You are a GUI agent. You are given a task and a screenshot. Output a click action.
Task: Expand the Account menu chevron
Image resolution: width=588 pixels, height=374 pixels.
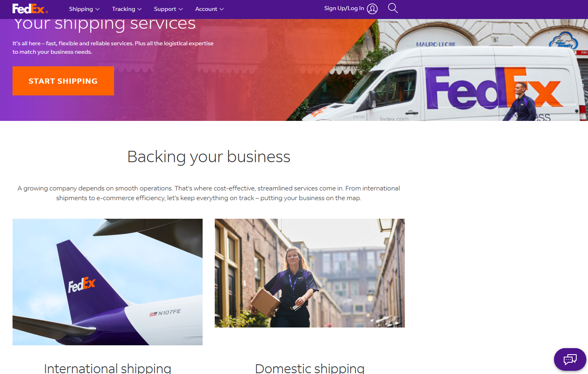point(222,9)
